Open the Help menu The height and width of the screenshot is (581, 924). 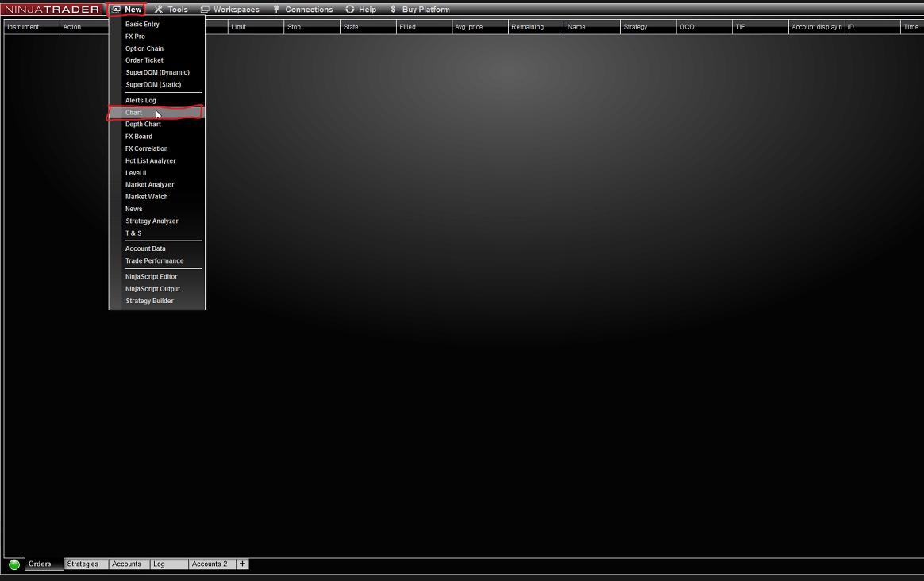[361, 10]
